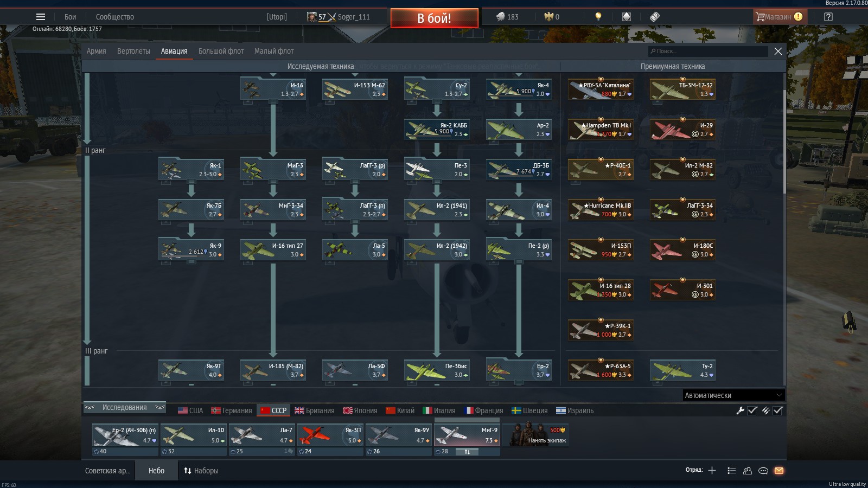This screenshot has height=488, width=868.
Task: Toggle the first checkbox beside wrench icon
Action: click(752, 410)
